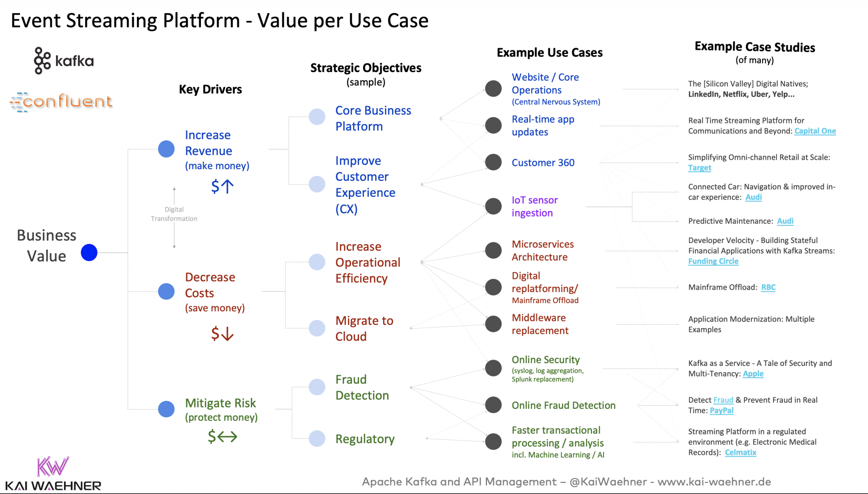Click the Core Business Platform node circle

point(317,116)
